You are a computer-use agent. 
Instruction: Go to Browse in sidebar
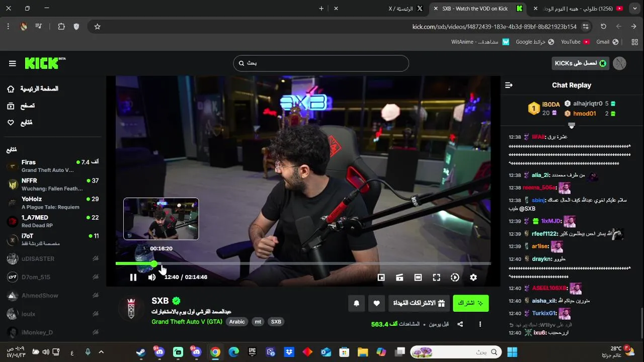click(21, 106)
